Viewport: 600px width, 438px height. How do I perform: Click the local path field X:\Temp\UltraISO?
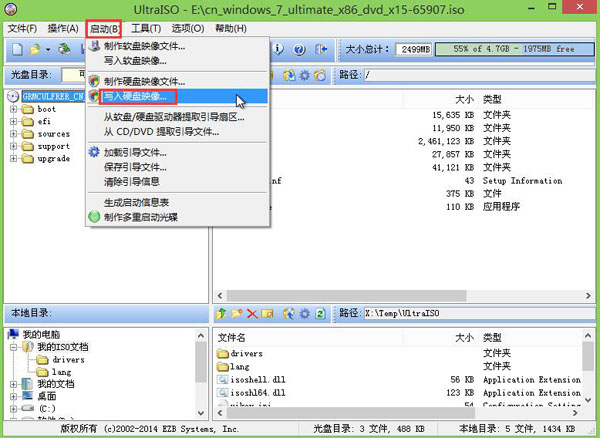(479, 314)
